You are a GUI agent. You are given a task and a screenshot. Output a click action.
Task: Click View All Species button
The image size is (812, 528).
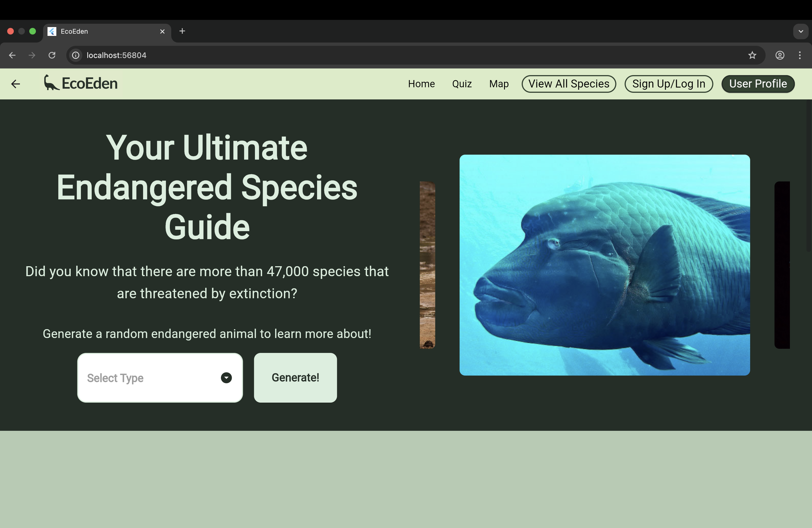[x=568, y=84]
